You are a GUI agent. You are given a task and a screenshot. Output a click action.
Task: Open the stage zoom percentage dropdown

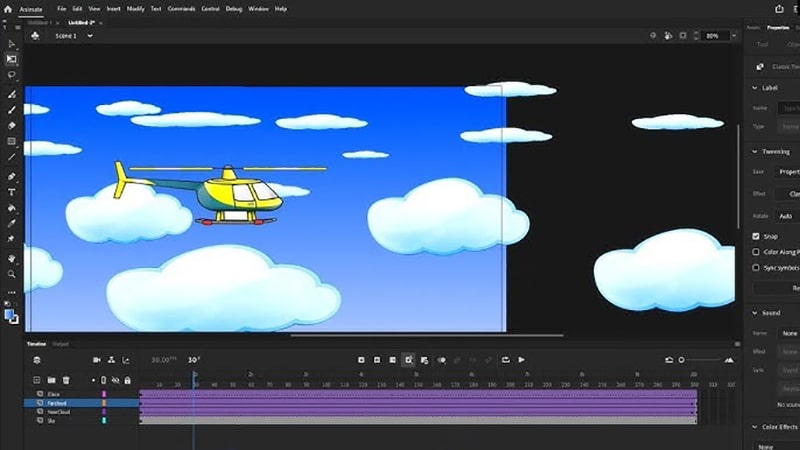tap(734, 36)
